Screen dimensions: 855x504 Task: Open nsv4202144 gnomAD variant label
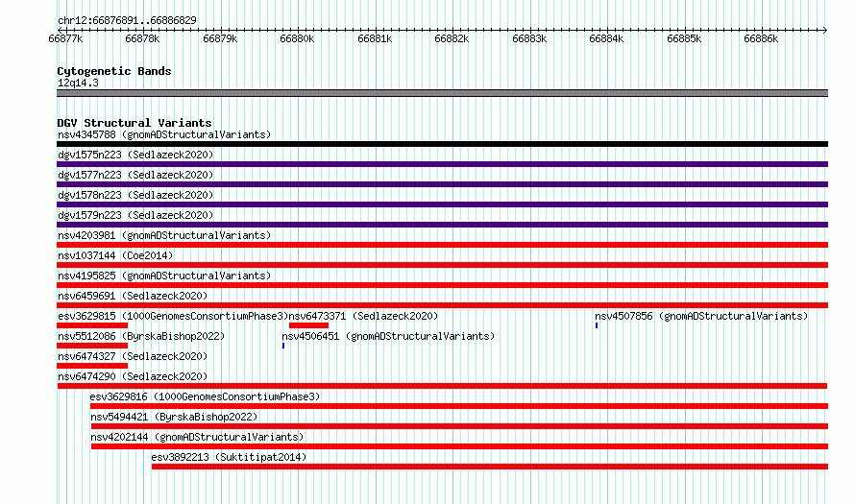pos(197,437)
